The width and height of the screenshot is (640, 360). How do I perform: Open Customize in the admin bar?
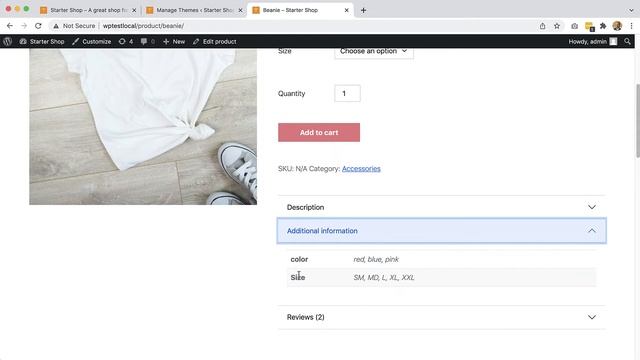point(91,41)
